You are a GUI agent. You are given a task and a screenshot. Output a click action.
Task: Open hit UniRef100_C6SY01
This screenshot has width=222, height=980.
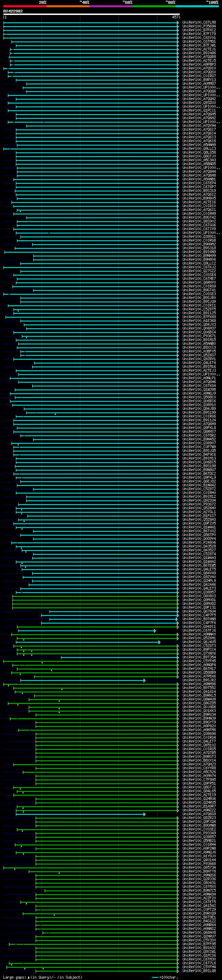coord(199,38)
